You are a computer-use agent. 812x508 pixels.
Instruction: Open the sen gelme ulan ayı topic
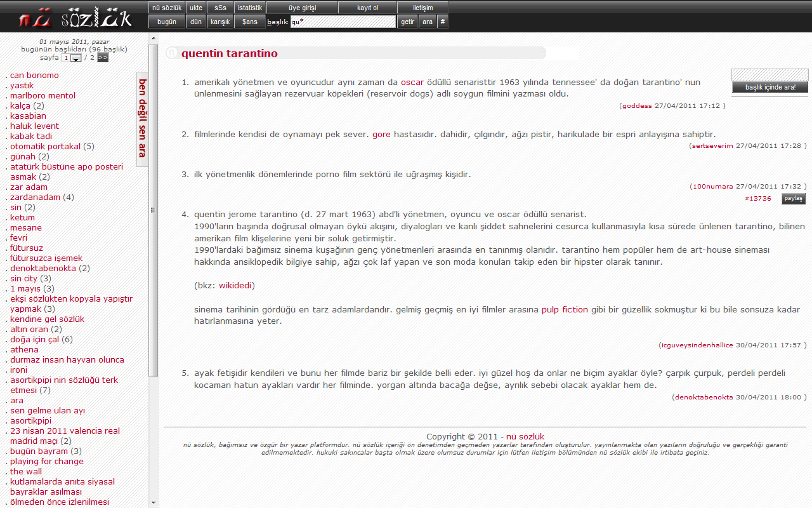(x=48, y=411)
